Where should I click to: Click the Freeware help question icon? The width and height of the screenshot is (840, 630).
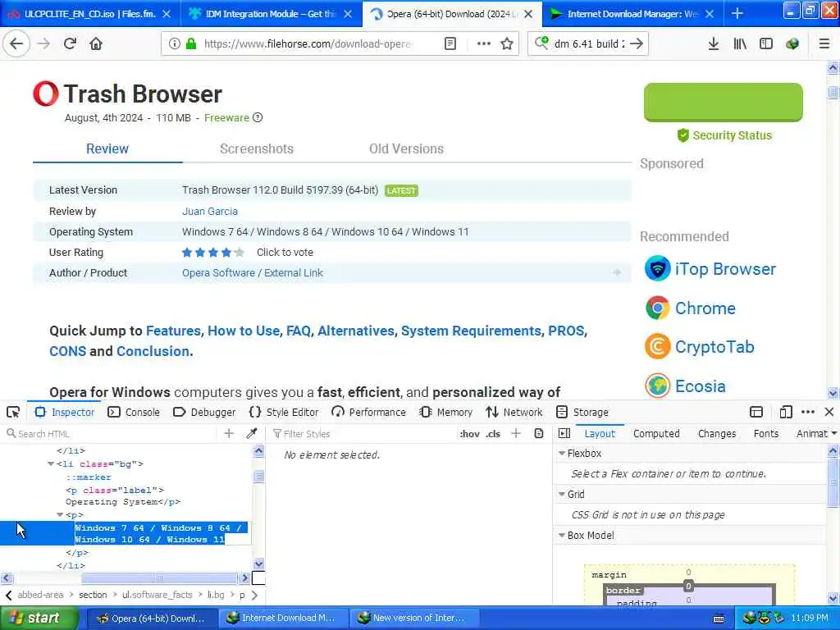click(x=258, y=117)
